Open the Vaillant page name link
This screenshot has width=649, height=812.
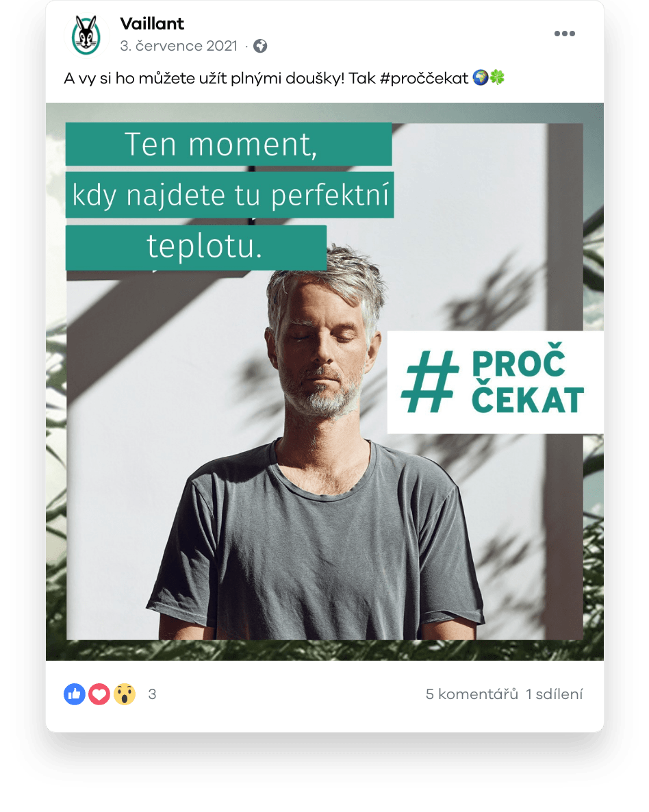(152, 24)
